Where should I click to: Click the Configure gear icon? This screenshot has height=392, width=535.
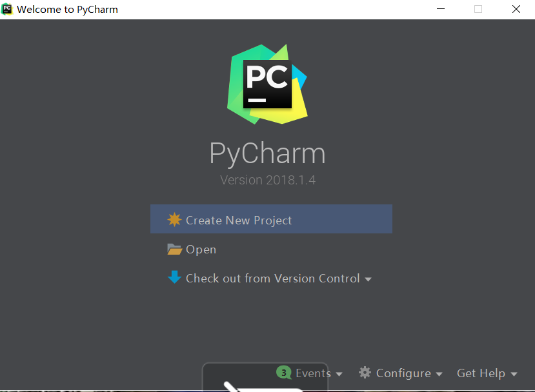pos(365,373)
